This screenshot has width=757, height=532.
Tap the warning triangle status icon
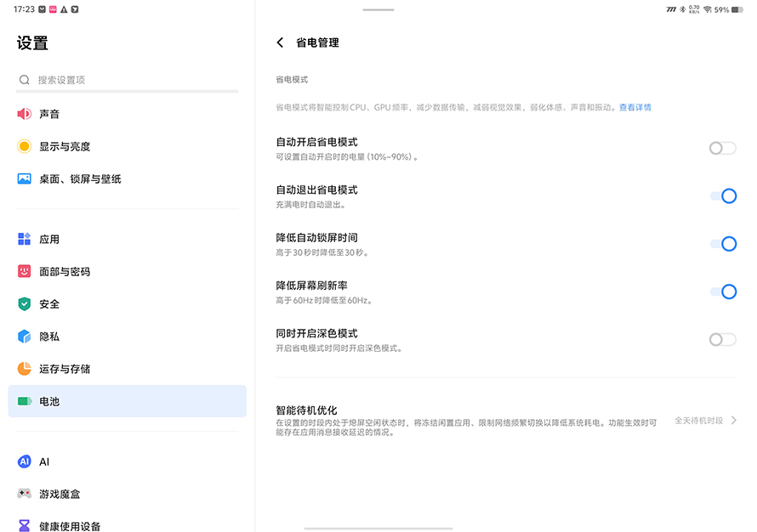(x=64, y=9)
